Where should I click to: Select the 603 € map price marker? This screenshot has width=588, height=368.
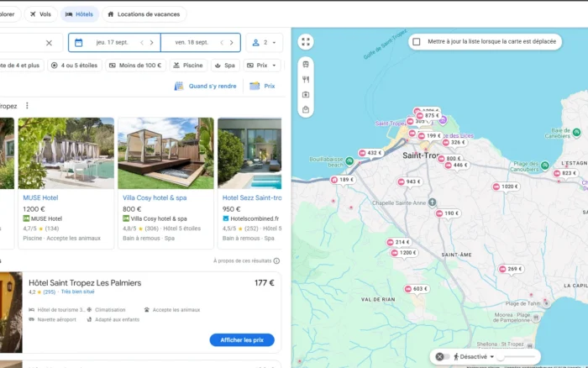(417, 289)
